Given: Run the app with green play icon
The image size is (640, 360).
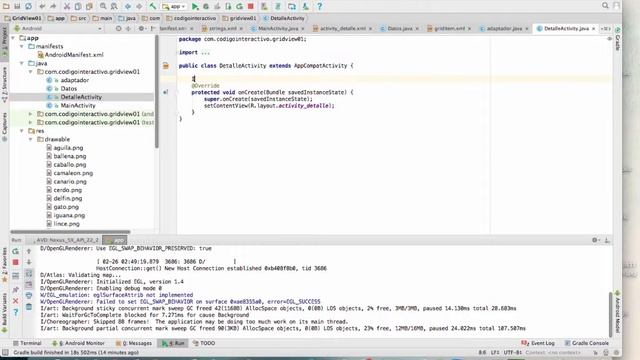Looking at the screenshot, I should click(195, 6).
